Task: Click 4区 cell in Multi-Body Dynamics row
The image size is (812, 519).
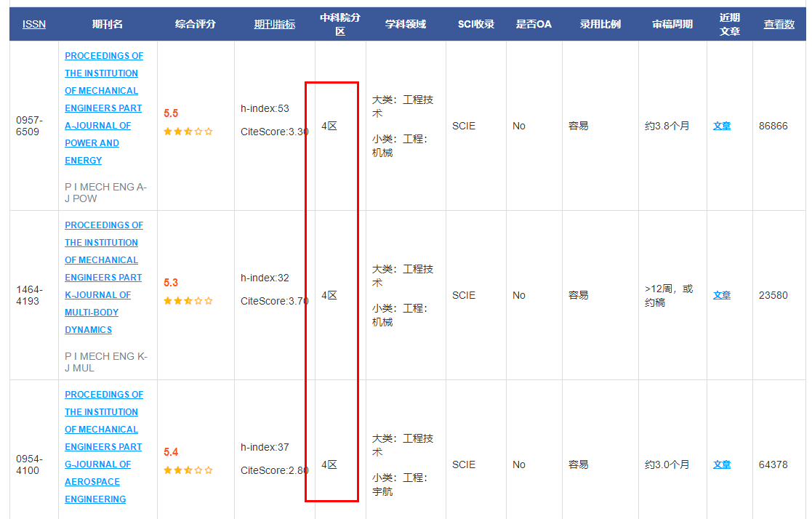Action: pyautogui.click(x=329, y=295)
